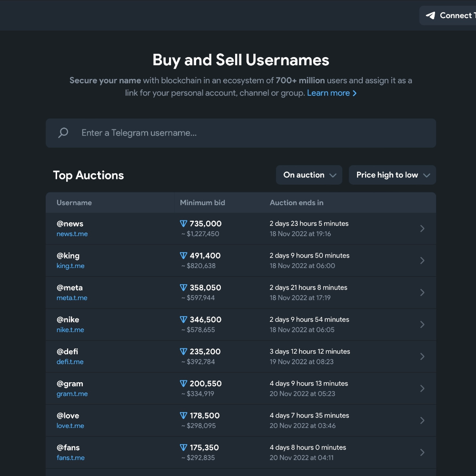Click the TON icon beside 735,000 bid
476x476 pixels.
(183, 224)
